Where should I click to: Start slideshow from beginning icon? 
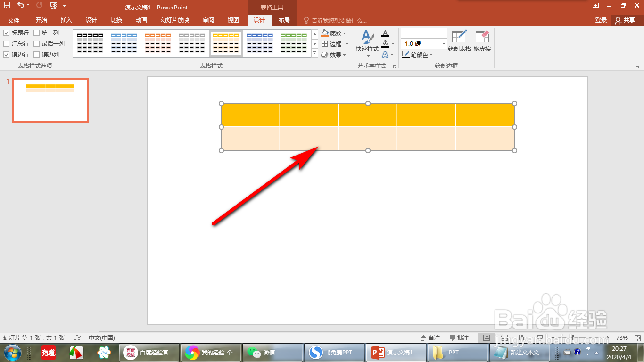pos(53,6)
